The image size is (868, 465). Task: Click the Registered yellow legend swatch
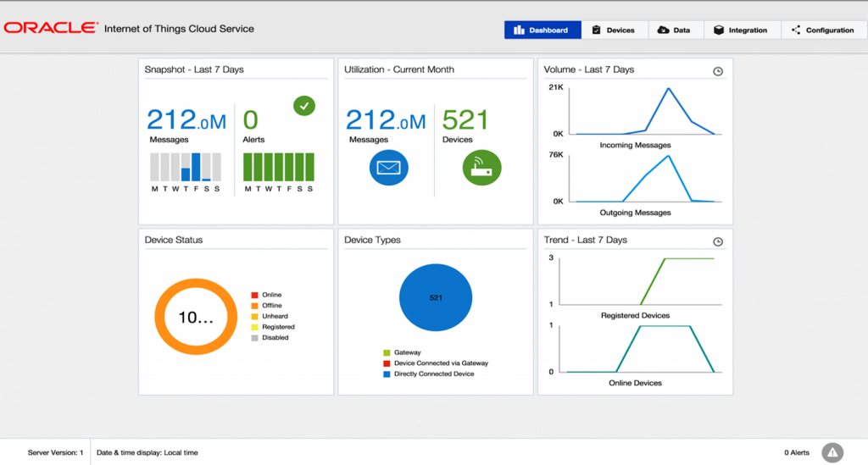(254, 327)
